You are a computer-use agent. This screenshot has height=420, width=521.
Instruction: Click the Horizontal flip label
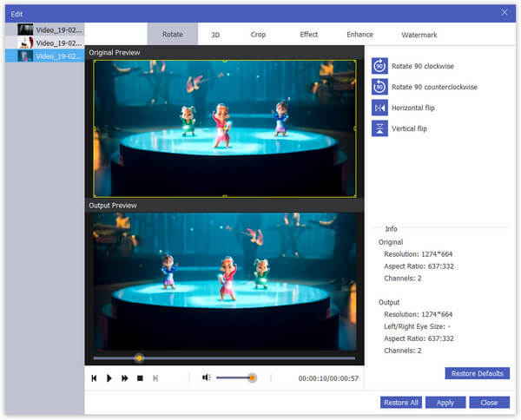[413, 108]
